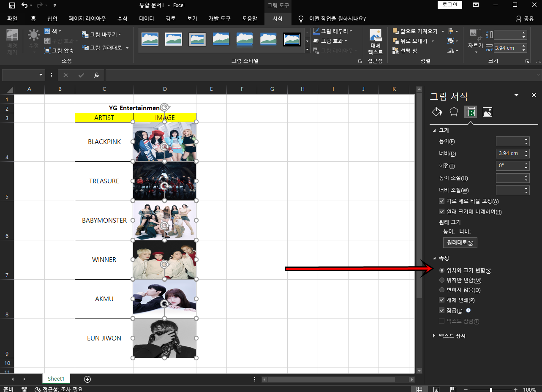
Task: Expand the picture styles gallery more arrow
Action: tap(307, 50)
